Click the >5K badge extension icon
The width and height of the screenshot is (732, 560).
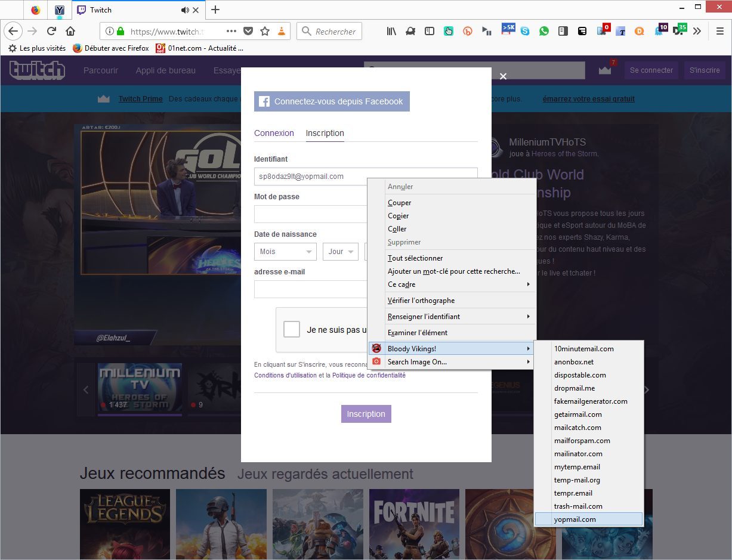tap(507, 29)
